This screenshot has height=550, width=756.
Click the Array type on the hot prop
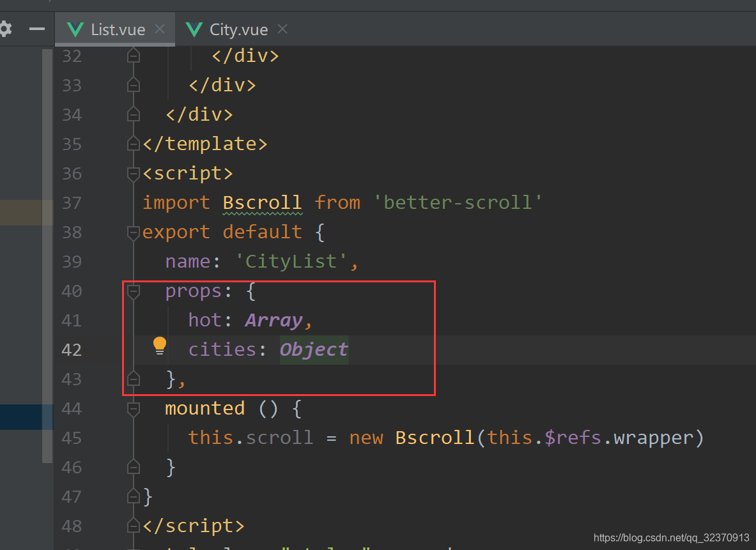(274, 320)
